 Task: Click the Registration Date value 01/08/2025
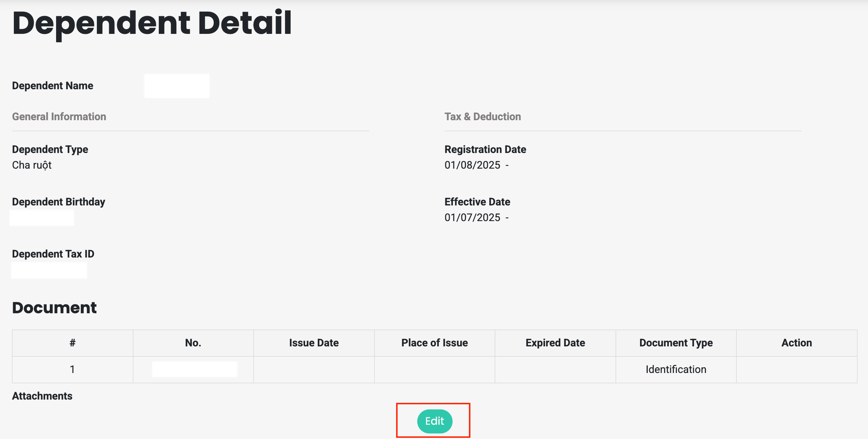(x=472, y=165)
